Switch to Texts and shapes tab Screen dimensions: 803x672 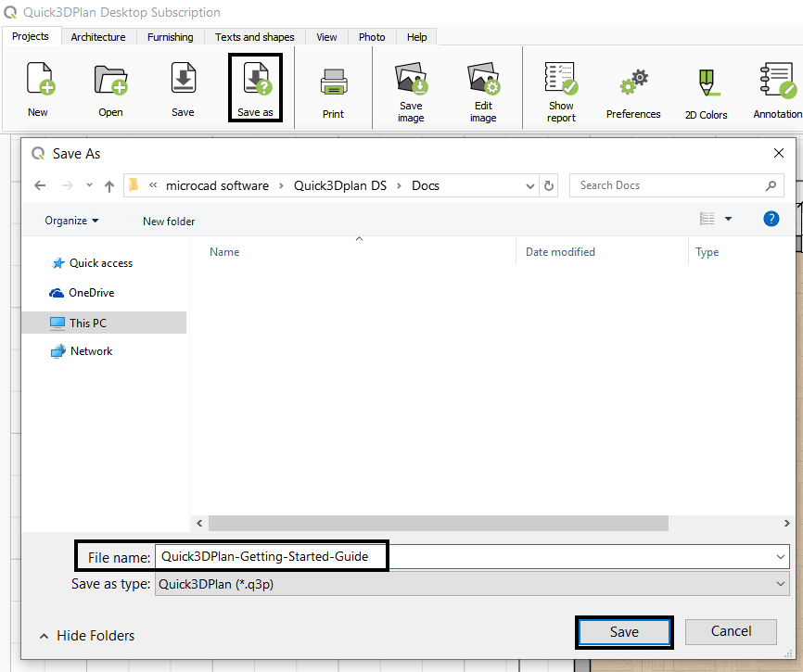254,37
